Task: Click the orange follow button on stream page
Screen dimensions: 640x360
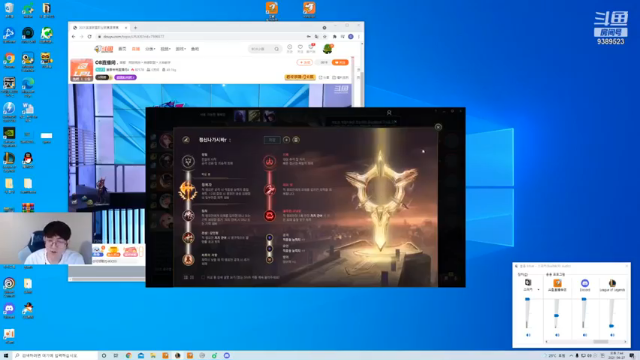Action: click(x=340, y=62)
